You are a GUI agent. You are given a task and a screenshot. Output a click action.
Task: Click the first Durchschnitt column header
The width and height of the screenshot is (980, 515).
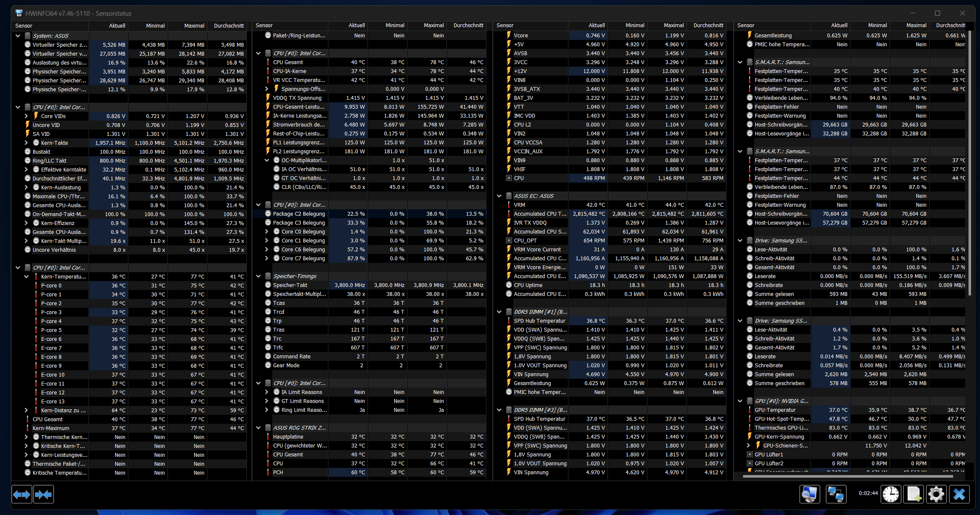point(229,25)
